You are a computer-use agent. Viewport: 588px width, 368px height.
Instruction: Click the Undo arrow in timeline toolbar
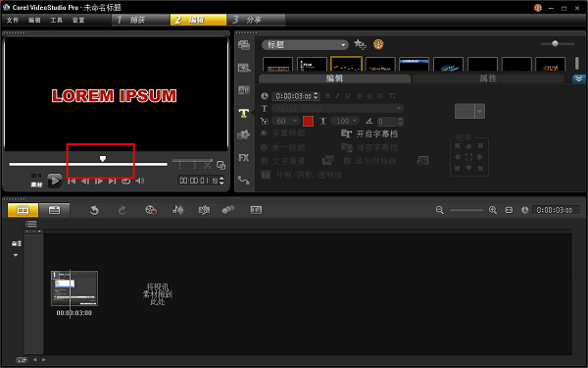tap(94, 210)
